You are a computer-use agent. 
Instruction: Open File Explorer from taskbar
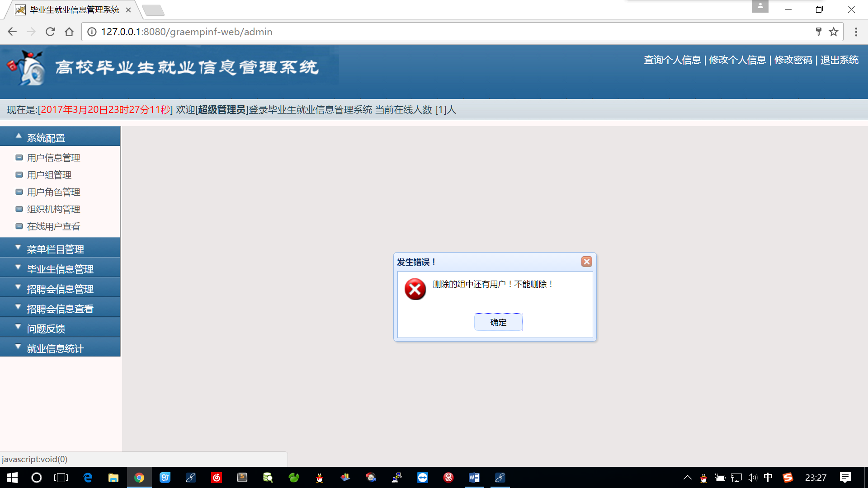click(113, 478)
